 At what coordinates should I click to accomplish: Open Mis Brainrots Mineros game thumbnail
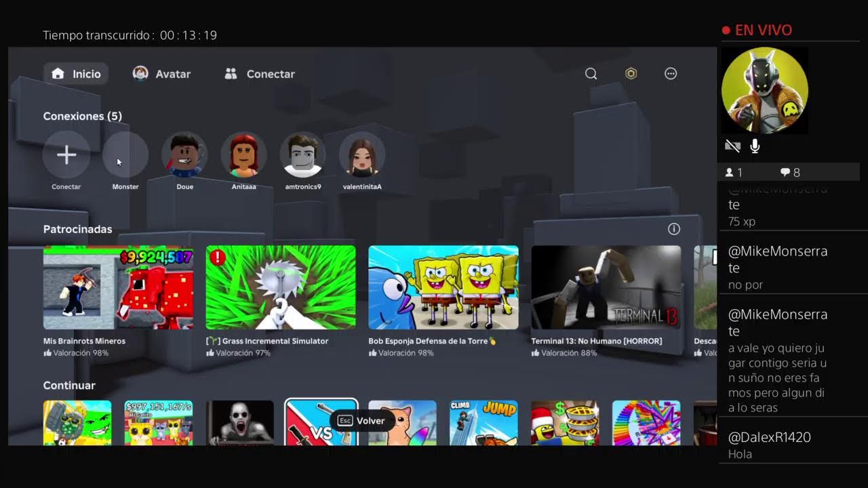click(x=118, y=287)
